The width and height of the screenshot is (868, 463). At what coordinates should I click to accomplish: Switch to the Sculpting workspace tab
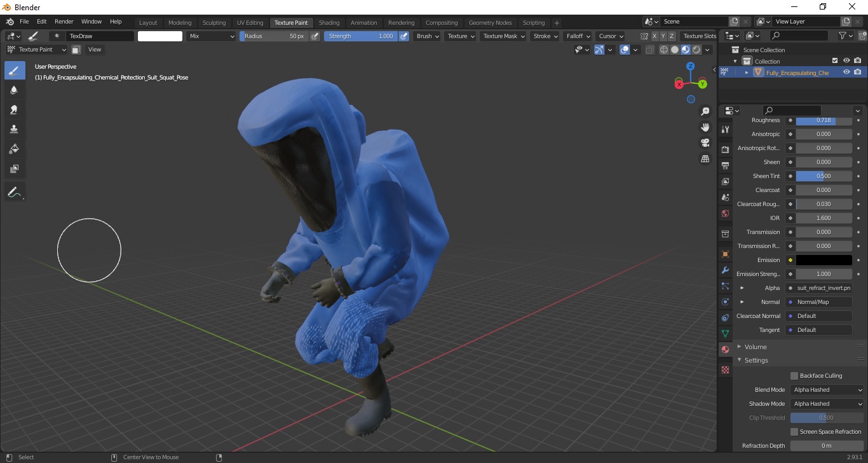pos(214,23)
